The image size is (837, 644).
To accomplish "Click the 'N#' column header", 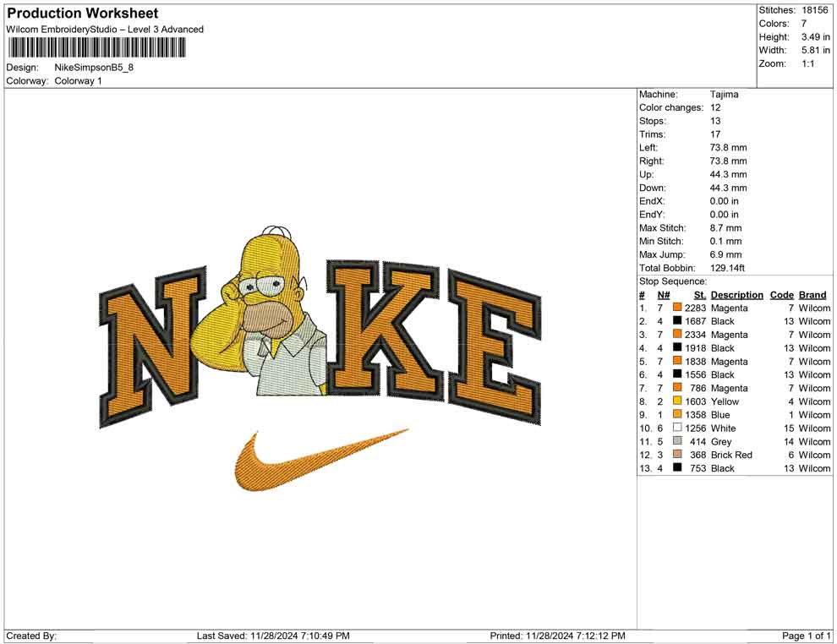I will [664, 294].
